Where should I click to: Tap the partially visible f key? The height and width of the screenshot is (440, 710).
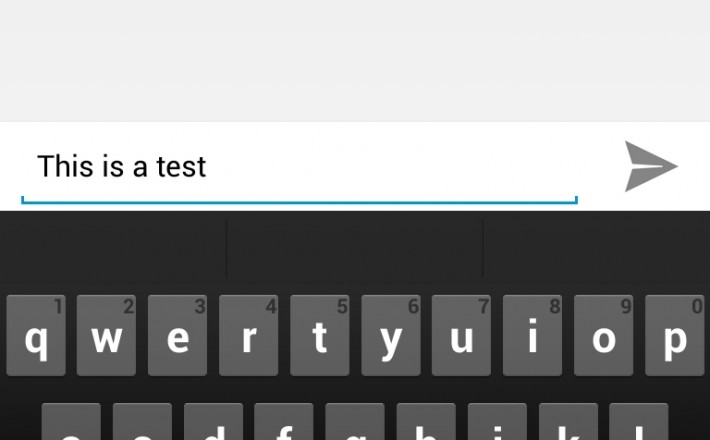pos(284,421)
